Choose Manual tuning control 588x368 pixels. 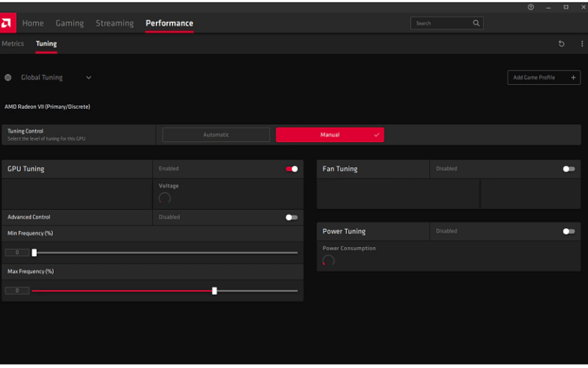[x=330, y=135]
